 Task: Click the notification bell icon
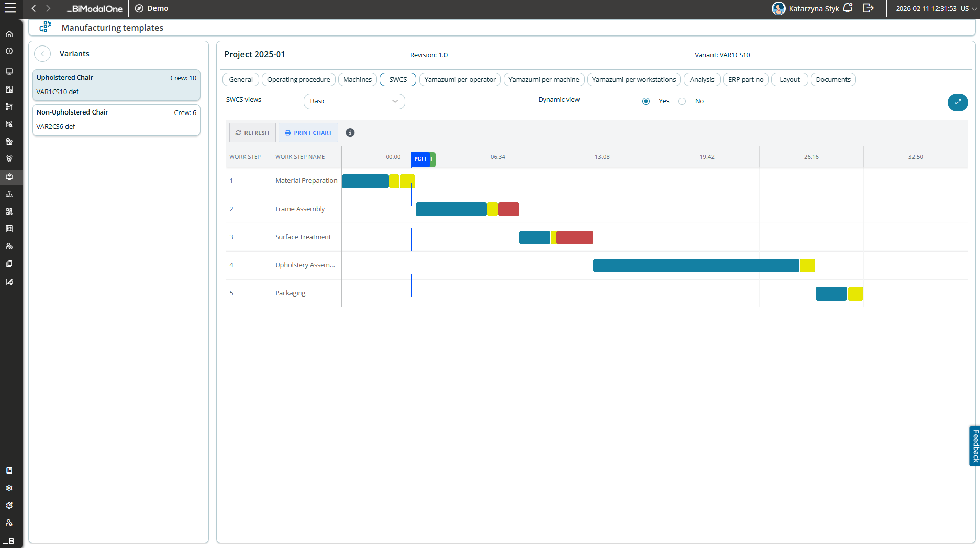tap(848, 8)
